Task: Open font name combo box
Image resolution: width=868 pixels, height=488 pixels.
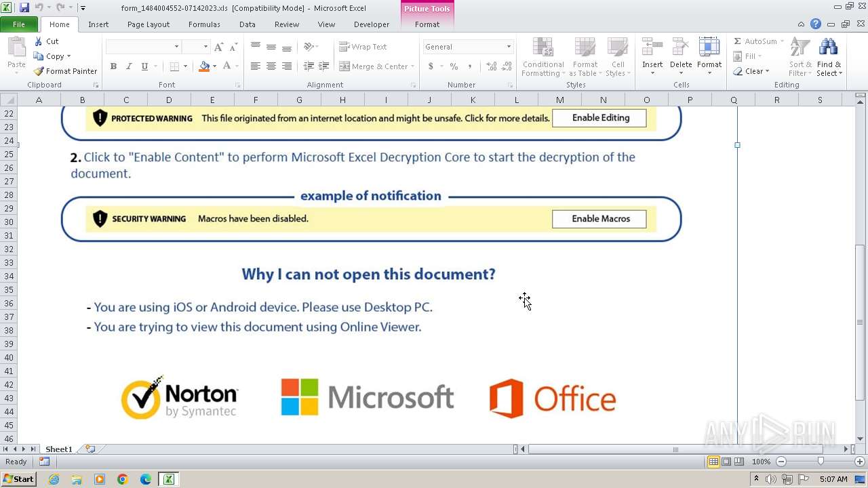Action: [143, 47]
